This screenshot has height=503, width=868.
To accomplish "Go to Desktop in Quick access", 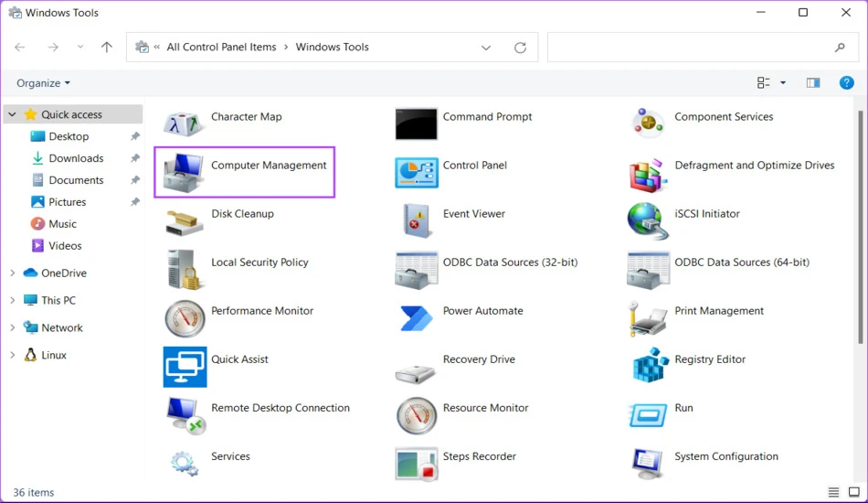I will (x=69, y=136).
